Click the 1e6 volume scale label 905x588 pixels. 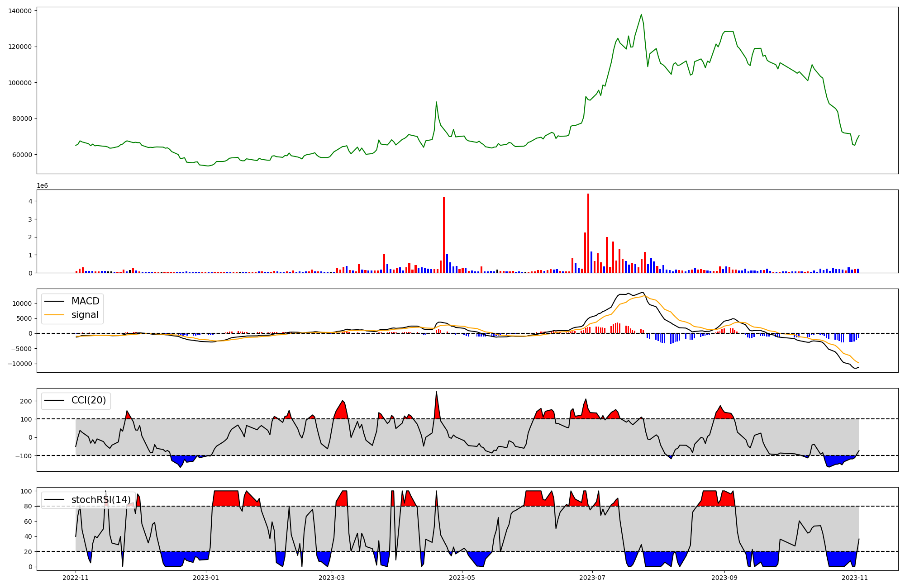42,186
